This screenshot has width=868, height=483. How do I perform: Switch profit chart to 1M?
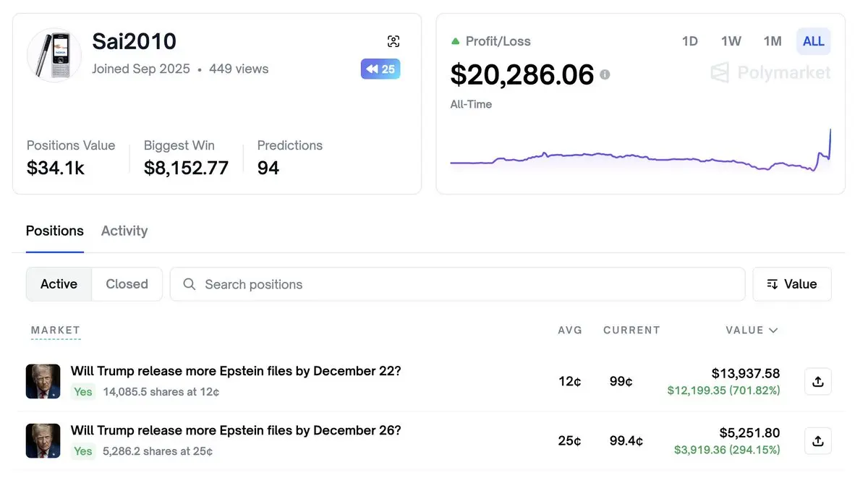tap(772, 41)
